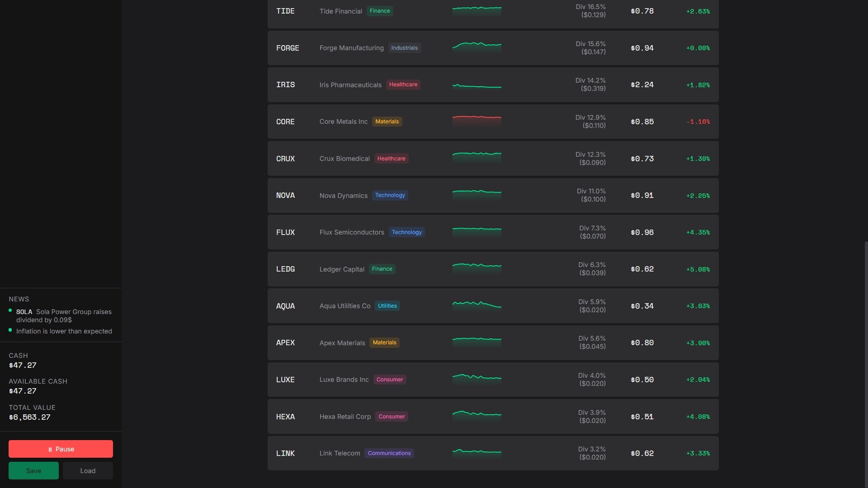Click the Healthcare tag on Crux Biomedical
This screenshot has width=868, height=488.
392,159
